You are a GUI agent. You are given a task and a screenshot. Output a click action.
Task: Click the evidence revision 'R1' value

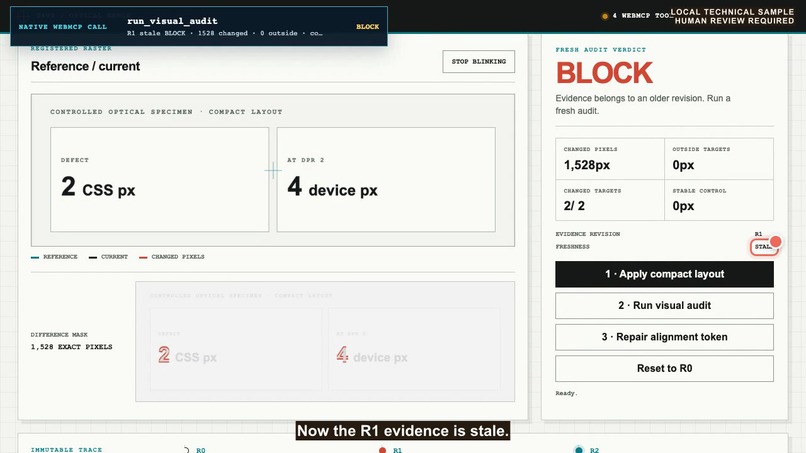click(x=758, y=234)
